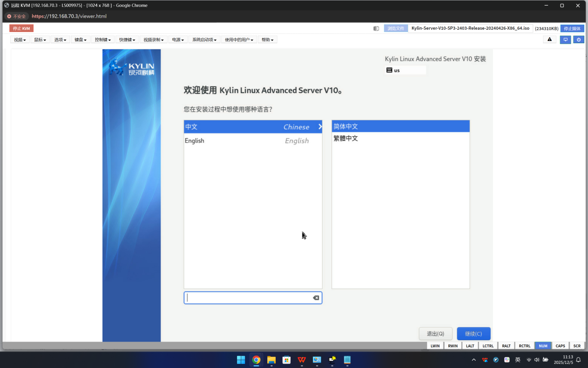Toggle the SCR lock indicator
The width and height of the screenshot is (588, 368).
click(x=577, y=346)
